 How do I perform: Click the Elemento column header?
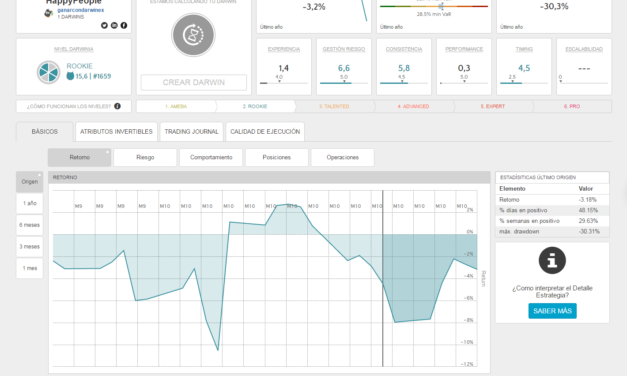(x=512, y=188)
